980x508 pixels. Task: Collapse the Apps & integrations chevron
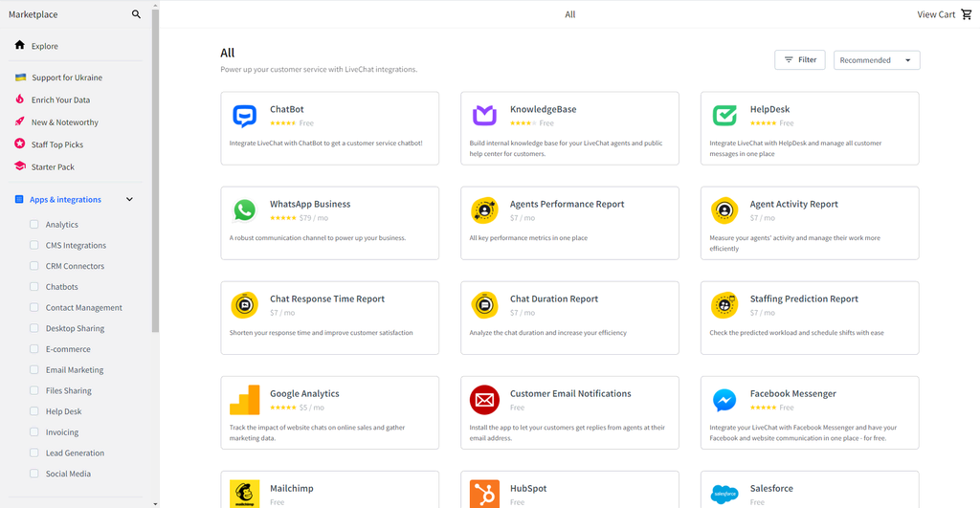[129, 199]
